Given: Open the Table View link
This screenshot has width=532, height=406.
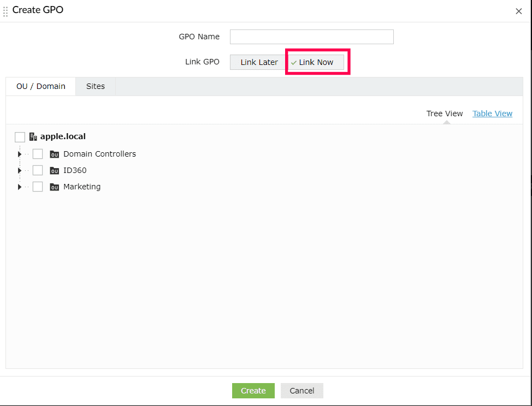Looking at the screenshot, I should click(492, 114).
